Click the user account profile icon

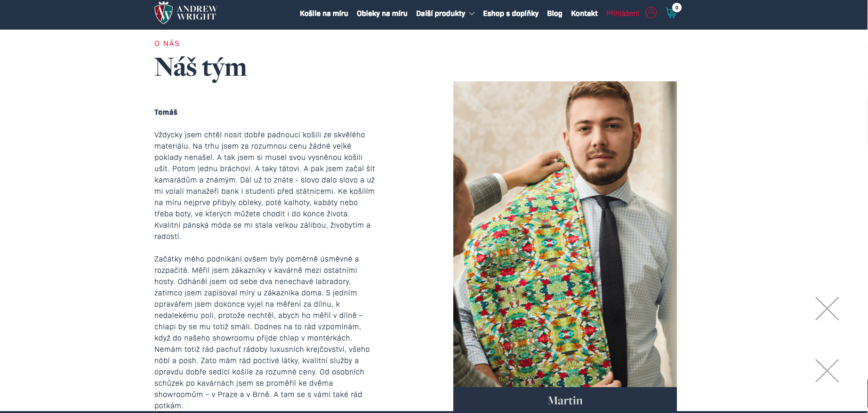click(651, 13)
